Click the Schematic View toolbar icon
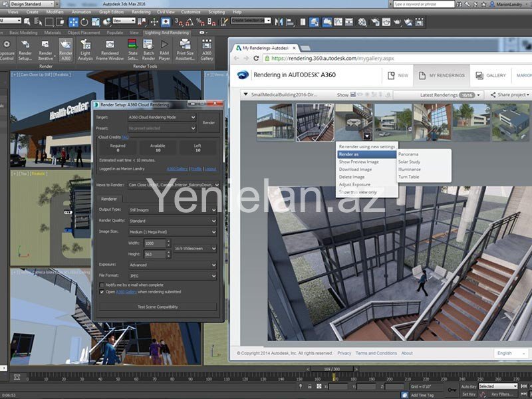The image size is (532, 399). point(349,22)
